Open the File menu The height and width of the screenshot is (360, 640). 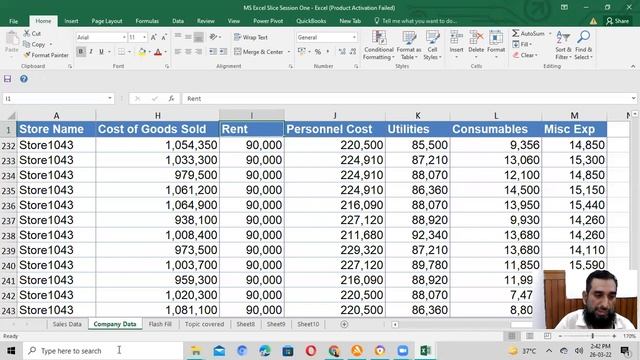point(13,21)
